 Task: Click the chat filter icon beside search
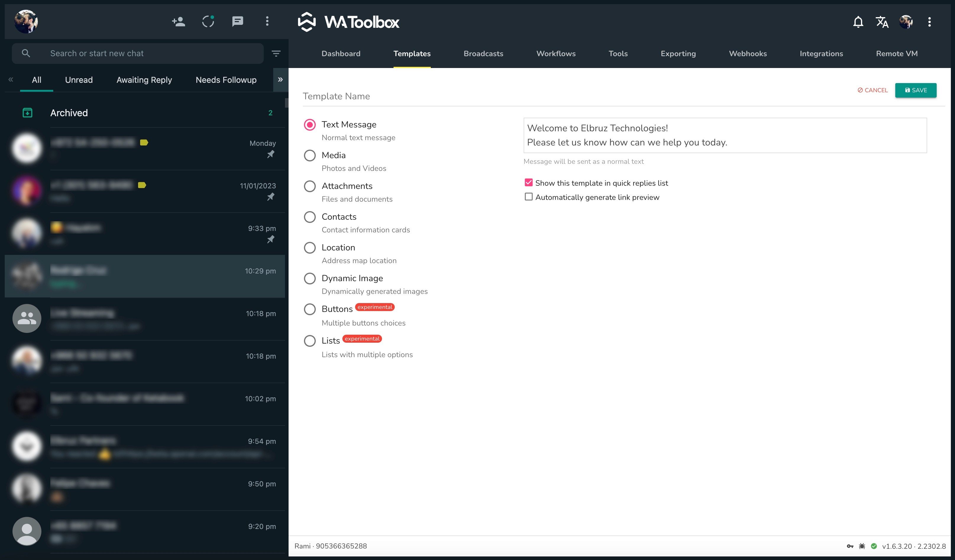tap(276, 54)
